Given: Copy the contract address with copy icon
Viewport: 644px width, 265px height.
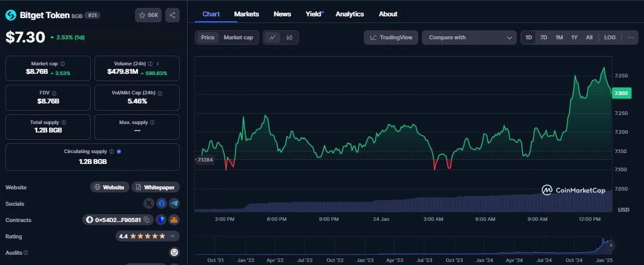Looking at the screenshot, I should (x=146, y=220).
